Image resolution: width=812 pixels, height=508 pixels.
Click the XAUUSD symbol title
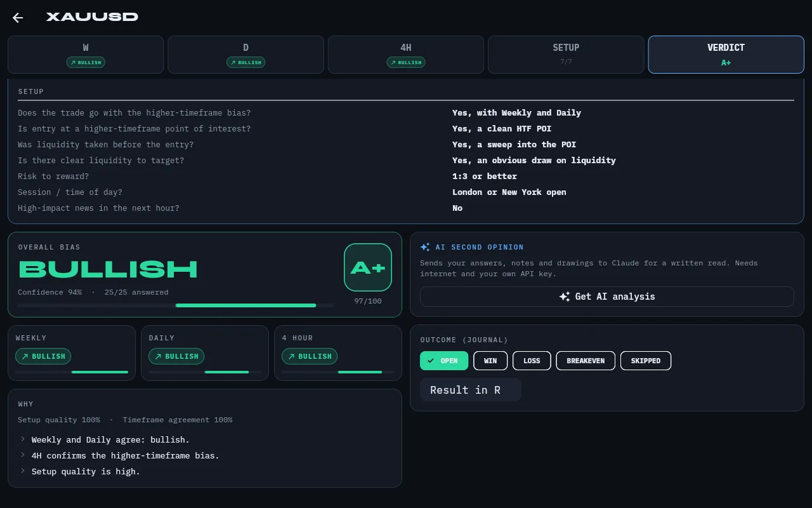(92, 17)
